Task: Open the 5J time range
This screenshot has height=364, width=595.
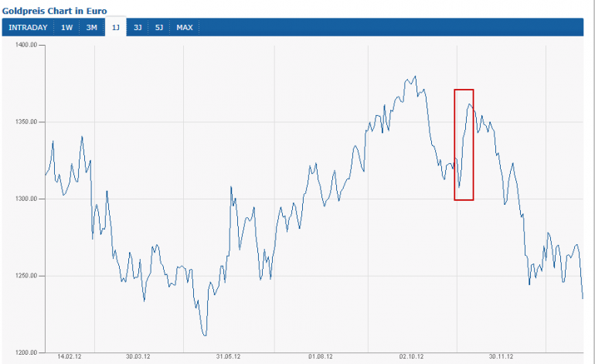Action: tap(159, 28)
